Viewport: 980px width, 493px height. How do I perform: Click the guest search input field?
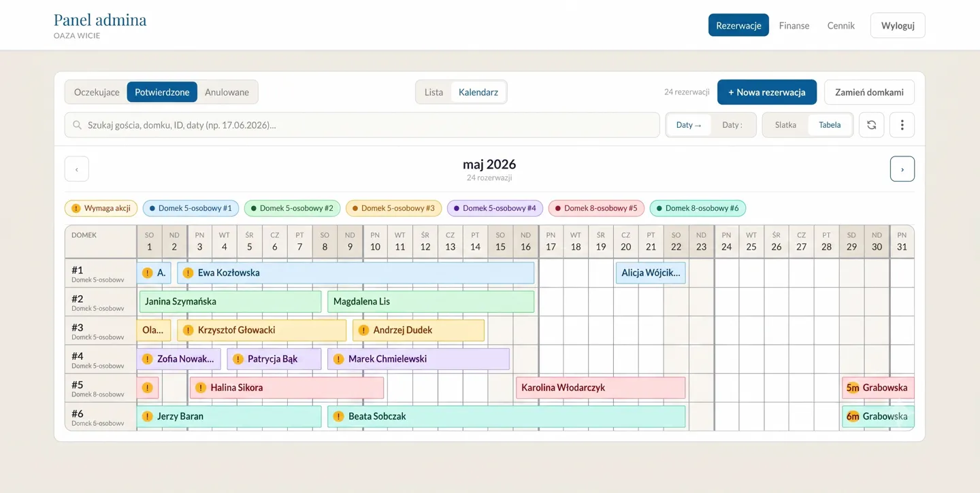(362, 125)
